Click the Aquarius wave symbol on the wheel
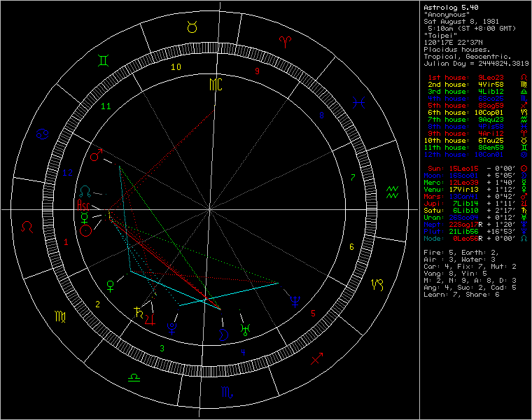This screenshot has width=532, height=420. click(x=393, y=192)
